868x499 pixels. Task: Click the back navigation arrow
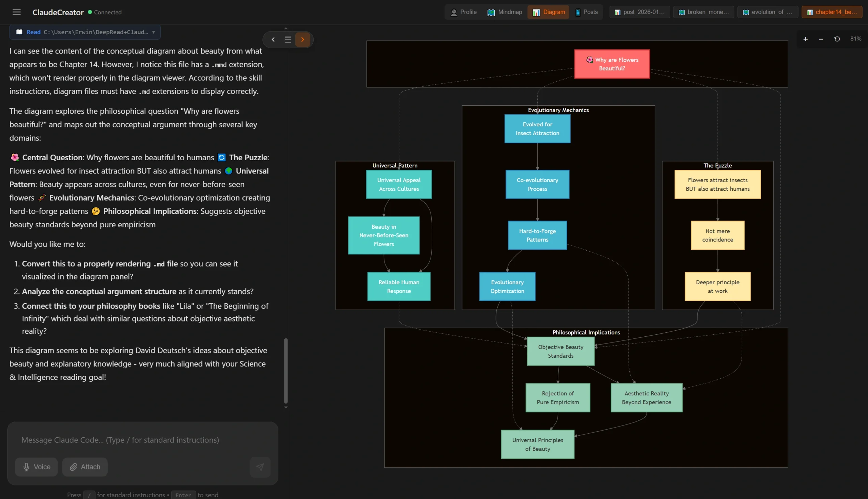point(273,39)
